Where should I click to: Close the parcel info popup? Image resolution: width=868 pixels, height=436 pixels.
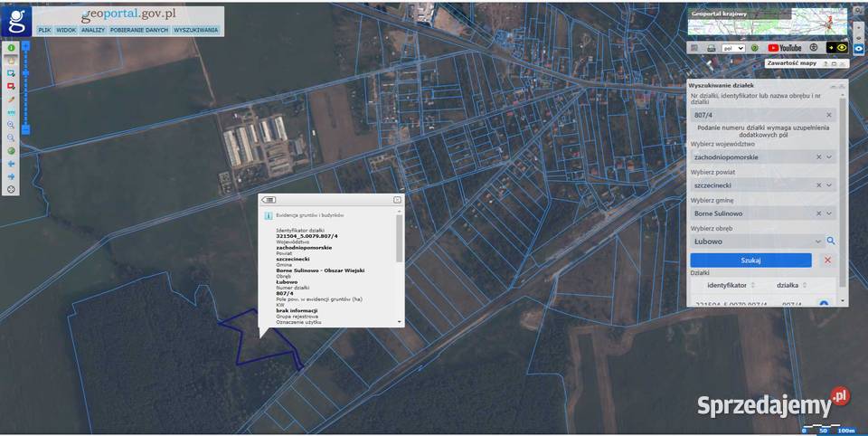click(x=398, y=200)
